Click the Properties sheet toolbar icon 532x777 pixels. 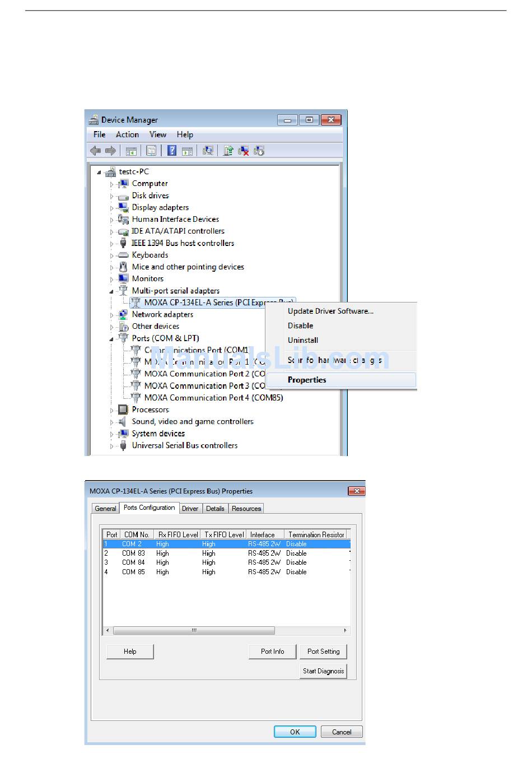click(x=151, y=151)
